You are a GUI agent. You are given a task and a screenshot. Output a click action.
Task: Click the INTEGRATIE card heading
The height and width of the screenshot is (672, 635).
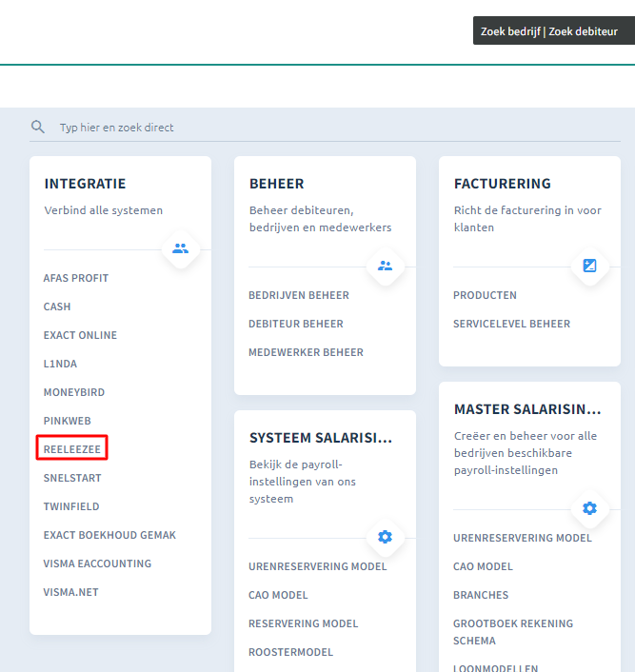point(85,184)
